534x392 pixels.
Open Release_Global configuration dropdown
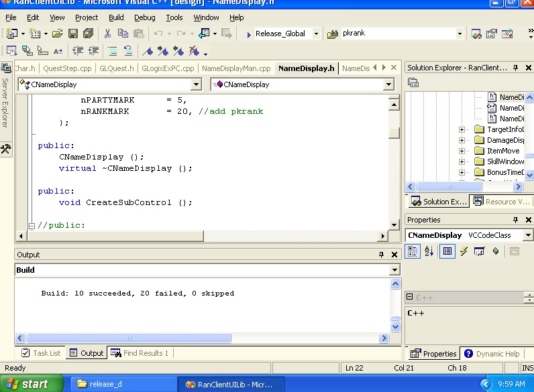tap(316, 34)
